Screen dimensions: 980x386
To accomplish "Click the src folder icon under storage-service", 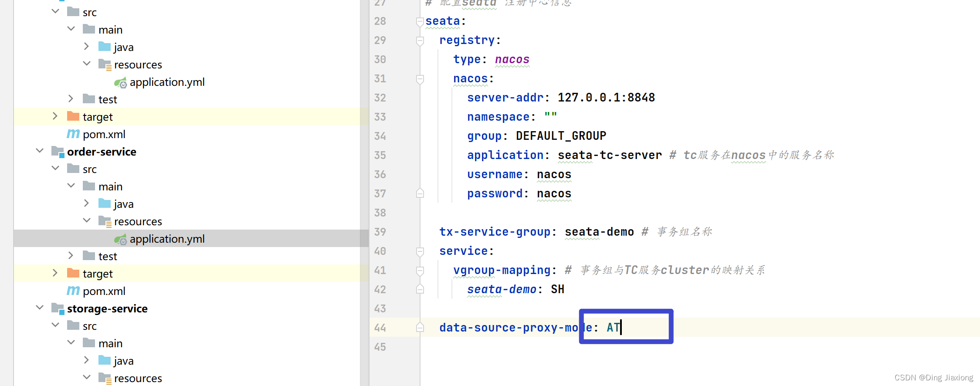I will (x=73, y=325).
